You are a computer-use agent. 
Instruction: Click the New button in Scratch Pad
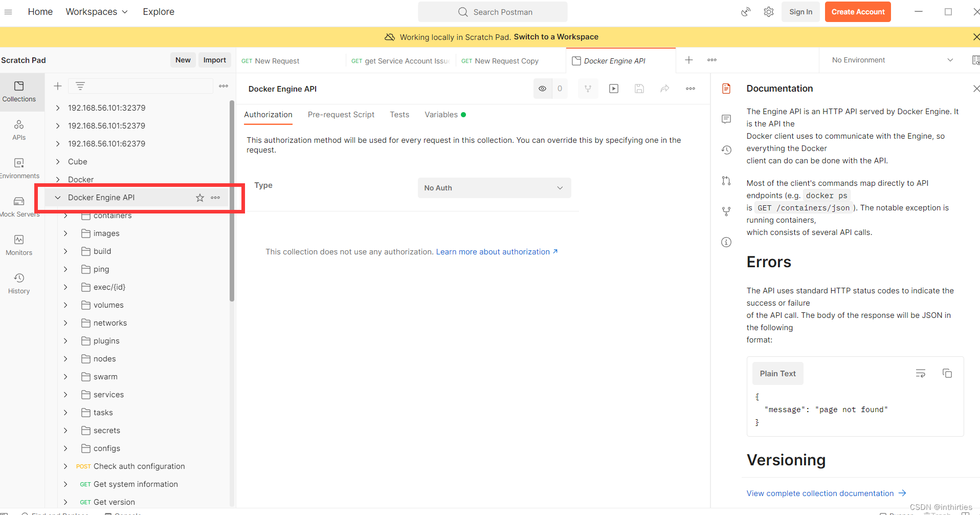pyautogui.click(x=183, y=60)
